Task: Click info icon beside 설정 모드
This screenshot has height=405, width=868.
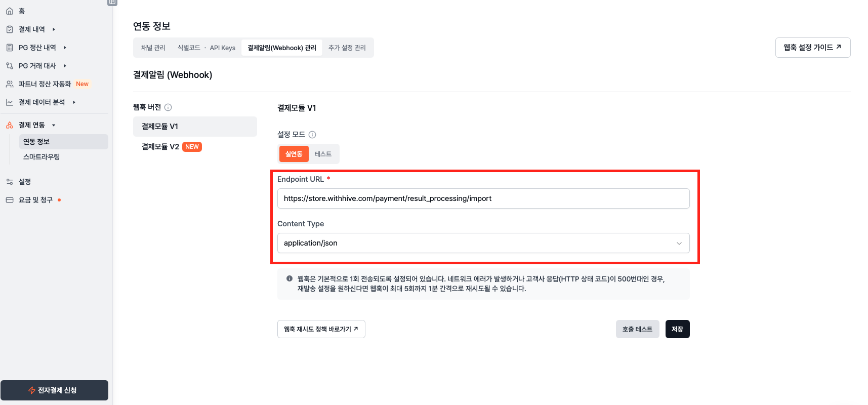Action: click(x=312, y=135)
